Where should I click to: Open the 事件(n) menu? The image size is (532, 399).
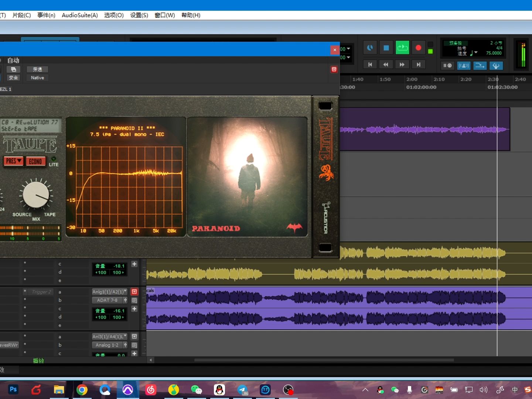click(46, 15)
